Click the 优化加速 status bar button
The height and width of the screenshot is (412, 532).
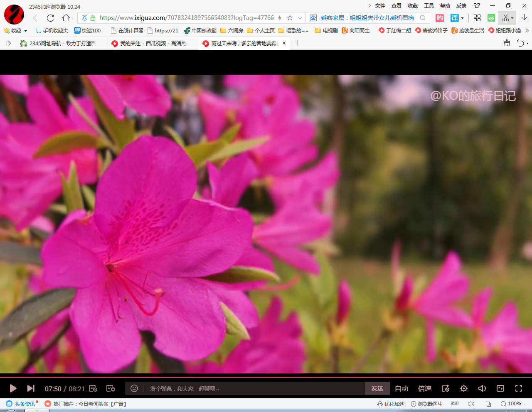[x=391, y=404]
